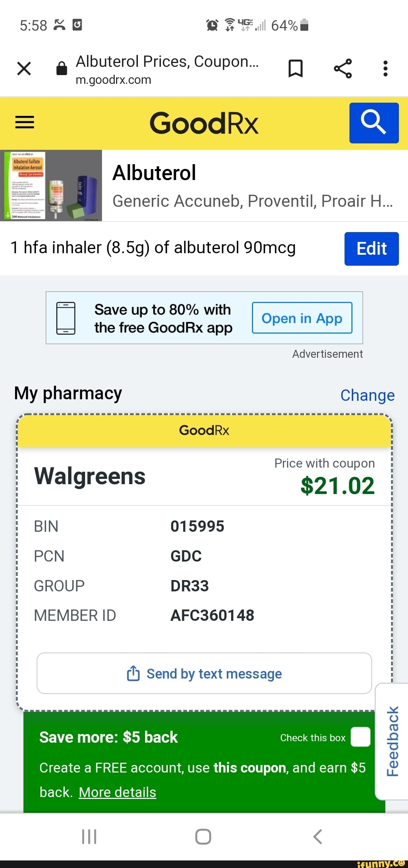This screenshot has width=408, height=868.
Task: Tap the Android home navigation icon
Action: point(203,837)
